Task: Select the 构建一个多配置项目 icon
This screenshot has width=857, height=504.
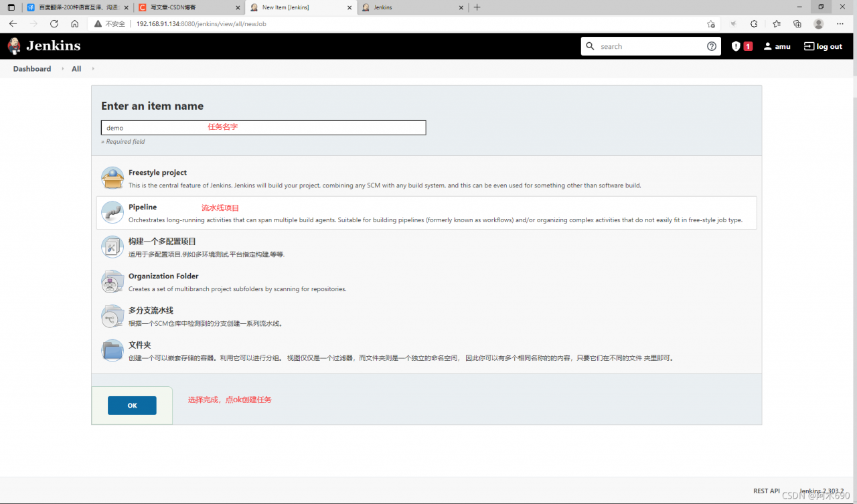Action: (112, 247)
